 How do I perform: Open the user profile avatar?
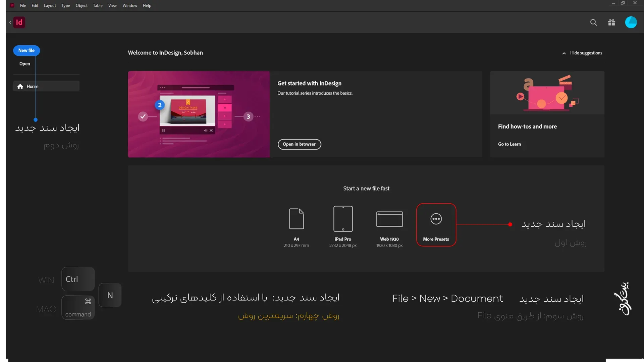point(631,22)
